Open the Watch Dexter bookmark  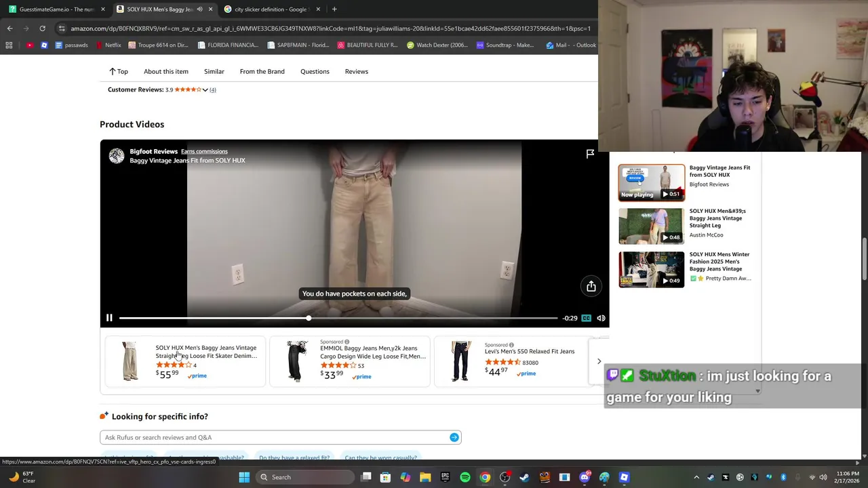coord(437,45)
